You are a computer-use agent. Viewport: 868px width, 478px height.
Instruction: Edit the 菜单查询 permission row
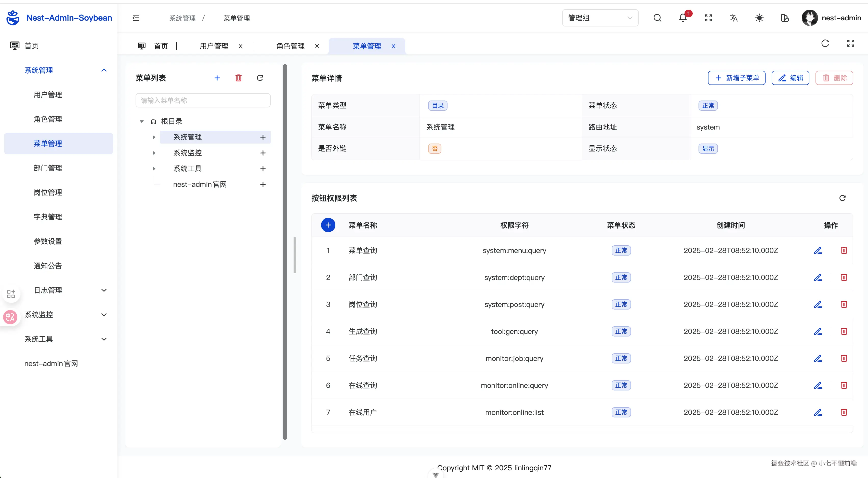click(x=818, y=250)
